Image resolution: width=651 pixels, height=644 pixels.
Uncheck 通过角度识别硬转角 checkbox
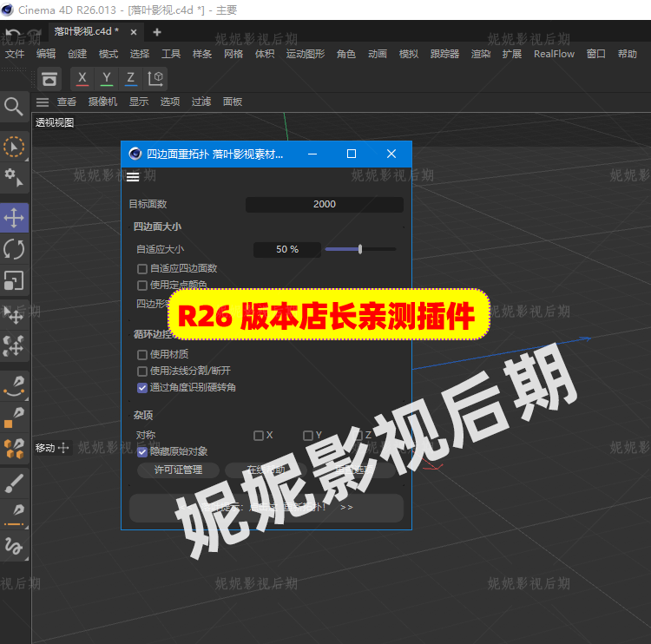142,388
